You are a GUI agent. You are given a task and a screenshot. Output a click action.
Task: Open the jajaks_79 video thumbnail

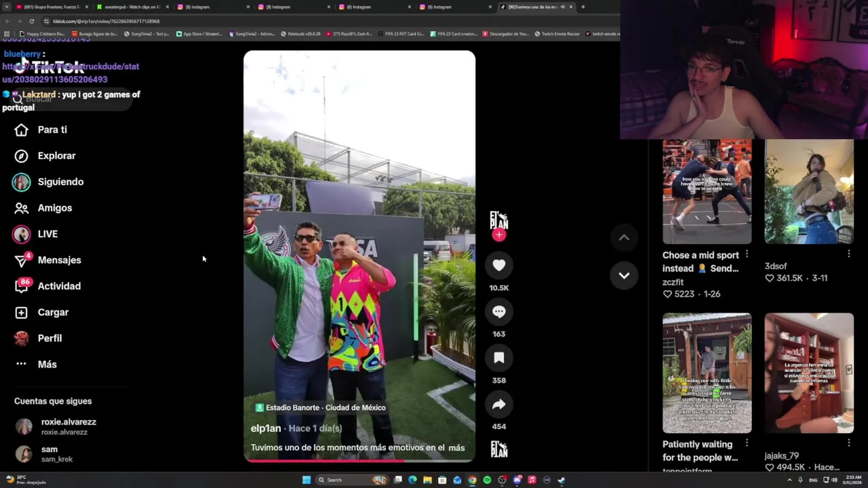pos(809,373)
